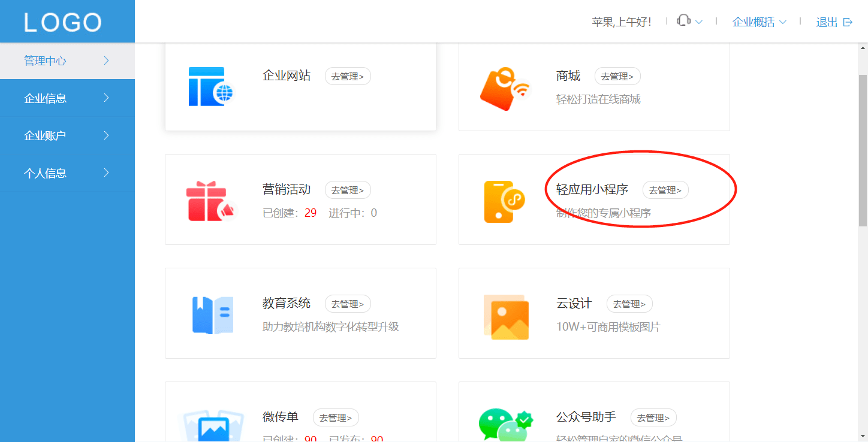This screenshot has width=868, height=442.
Task: Click the 云设计 orange picture icon
Action: (x=506, y=317)
